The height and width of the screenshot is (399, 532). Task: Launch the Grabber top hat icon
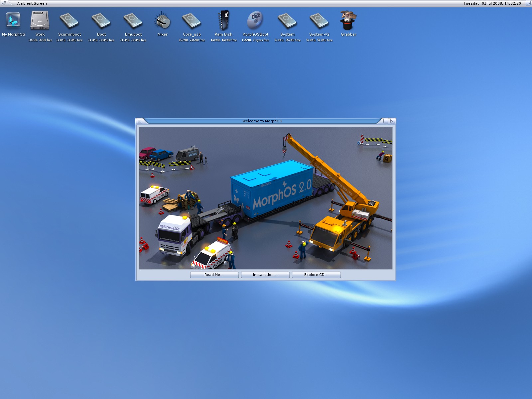(348, 20)
